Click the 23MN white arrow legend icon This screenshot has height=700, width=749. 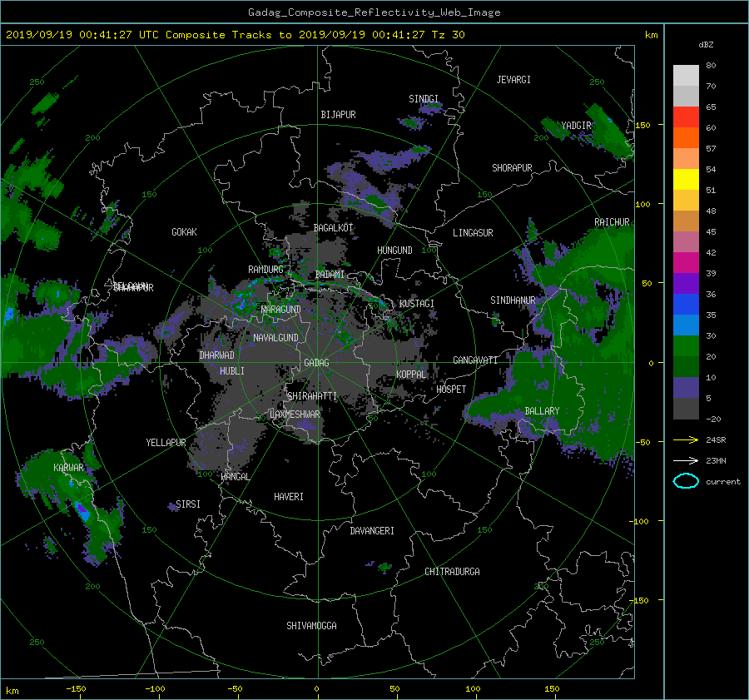[x=686, y=460]
